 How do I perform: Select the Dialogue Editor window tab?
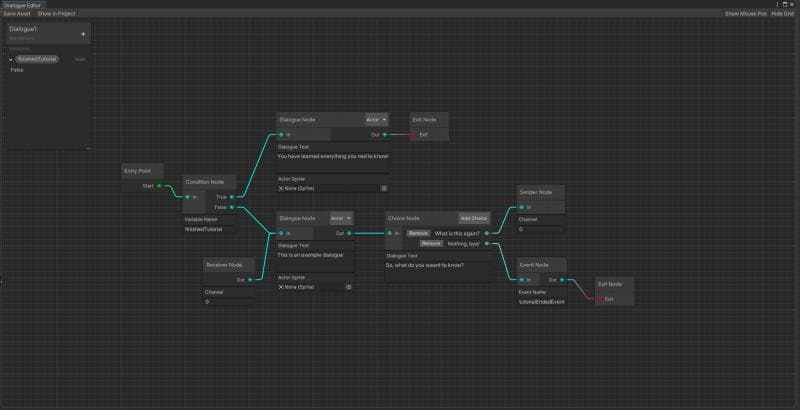pos(22,5)
